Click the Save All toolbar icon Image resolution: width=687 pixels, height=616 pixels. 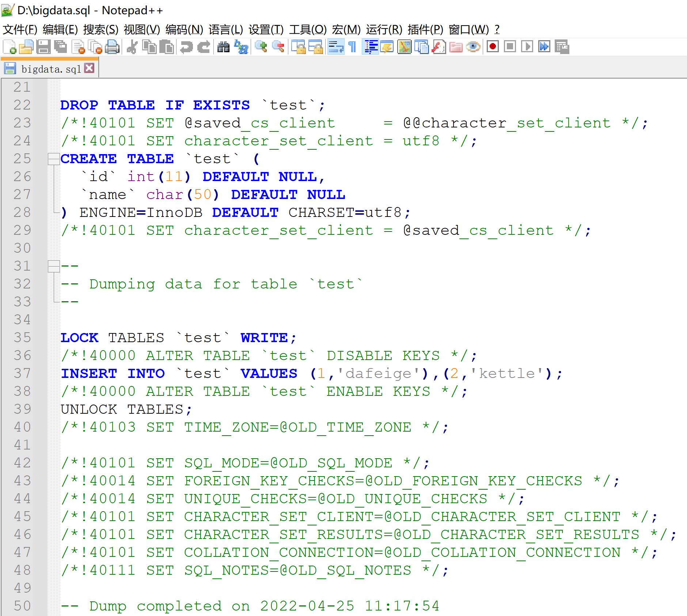[60, 47]
